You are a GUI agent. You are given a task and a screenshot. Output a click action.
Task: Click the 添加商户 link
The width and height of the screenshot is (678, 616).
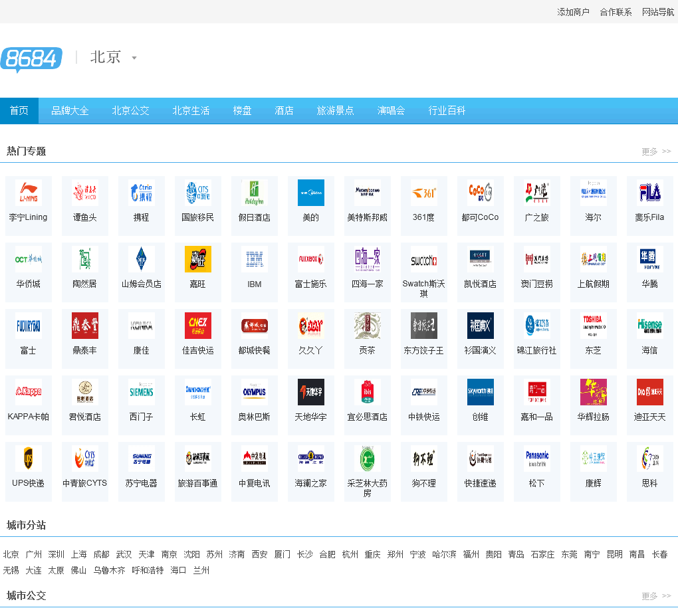coord(573,12)
